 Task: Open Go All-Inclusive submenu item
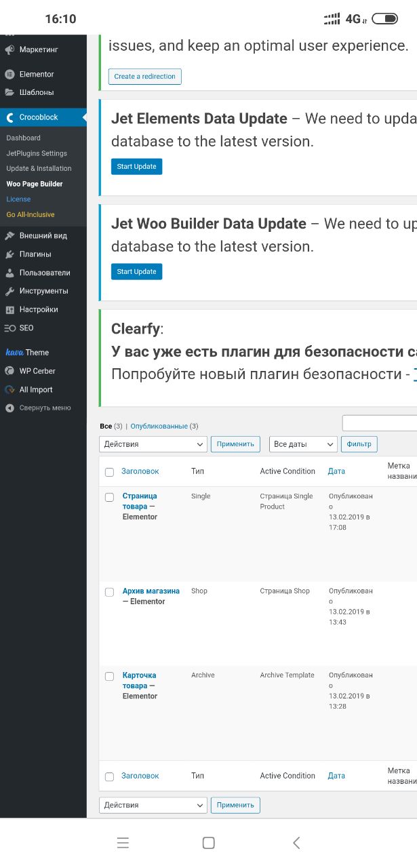click(x=31, y=215)
